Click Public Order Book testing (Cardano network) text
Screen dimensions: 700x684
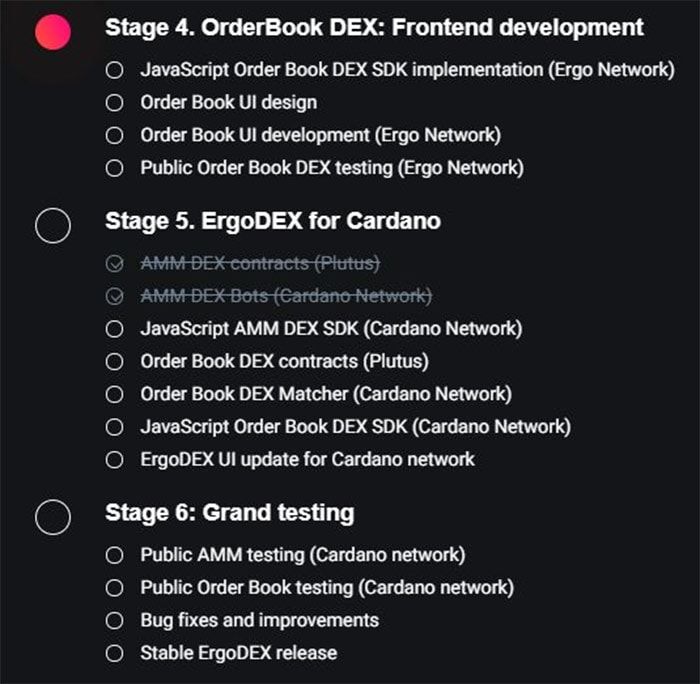(x=327, y=588)
